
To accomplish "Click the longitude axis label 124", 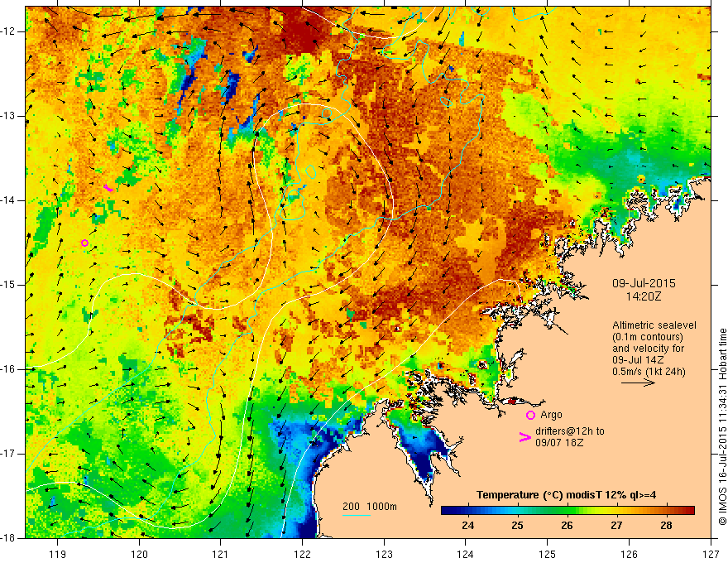I will coord(466,554).
